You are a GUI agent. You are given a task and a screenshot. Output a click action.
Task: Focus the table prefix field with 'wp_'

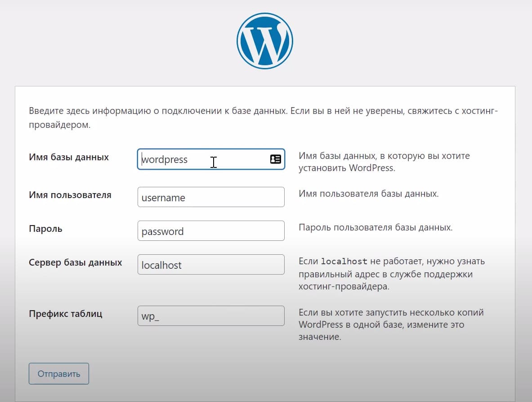point(210,316)
